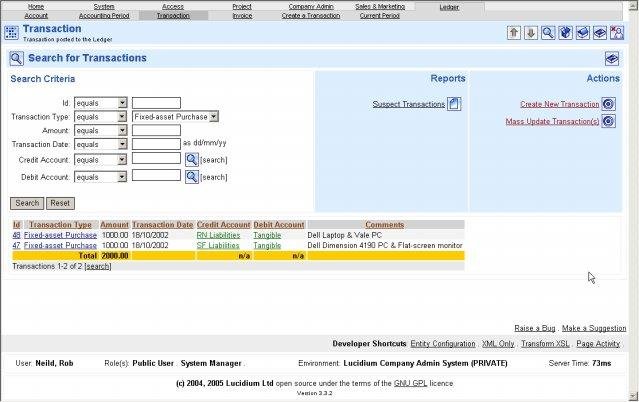Click the user icon with red X
Image resolution: width=639 pixels, height=402 pixels.
tap(617, 33)
